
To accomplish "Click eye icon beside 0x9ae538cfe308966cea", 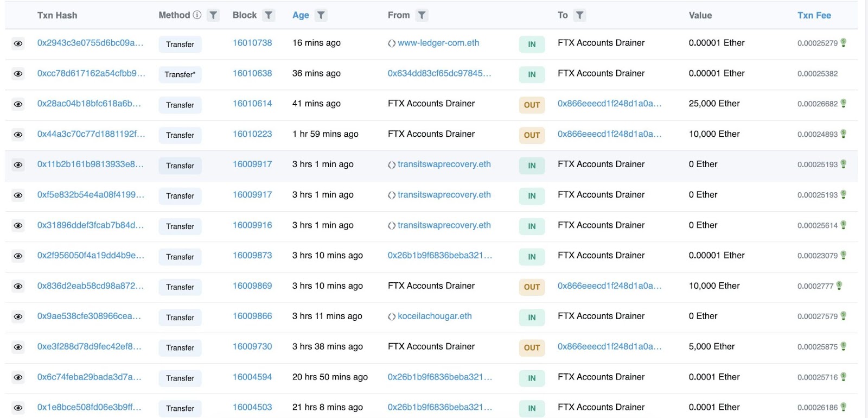I will click(18, 317).
